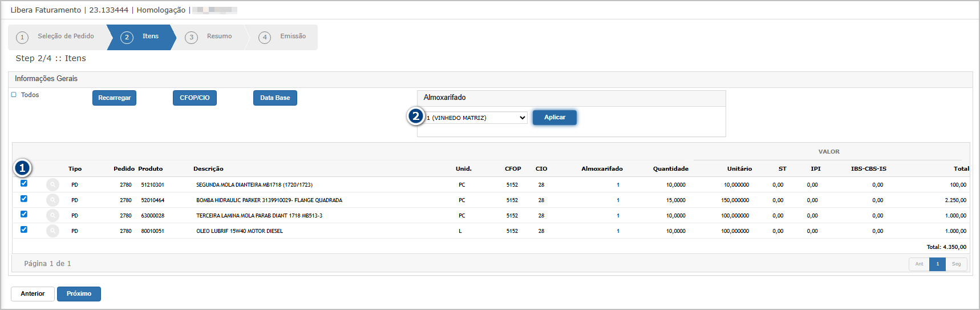Image resolution: width=980 pixels, height=310 pixels.
Task: Proceed with the Próximo button
Action: pos(79,294)
